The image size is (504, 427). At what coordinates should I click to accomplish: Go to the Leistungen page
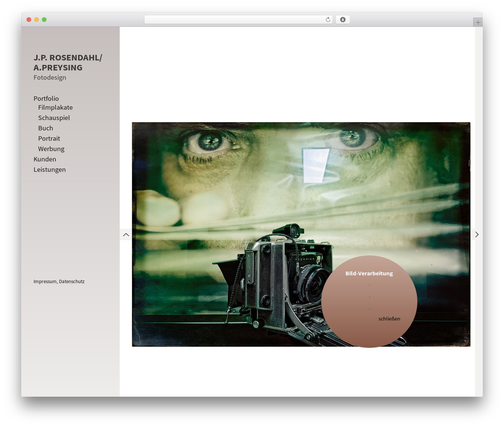point(50,170)
